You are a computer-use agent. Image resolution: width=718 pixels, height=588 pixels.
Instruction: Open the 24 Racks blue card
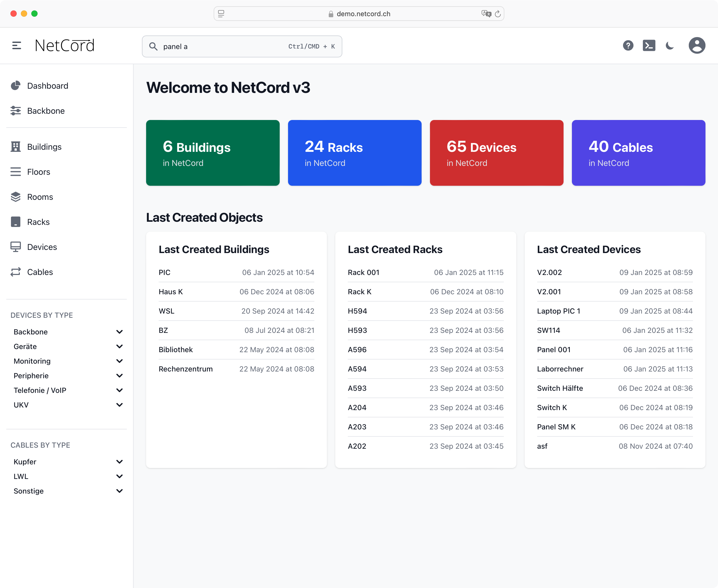[355, 153]
